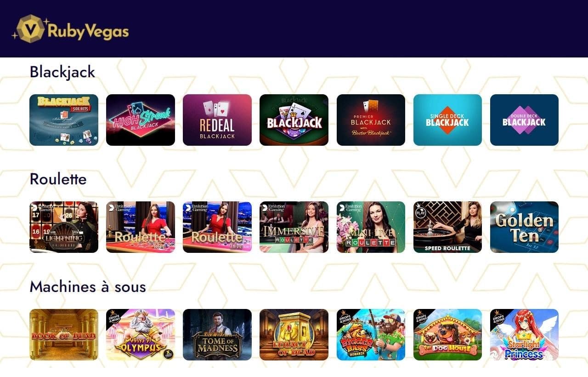The width and height of the screenshot is (588, 377).
Task: Open Bigger Bass Bonanza slot
Action: point(371,335)
